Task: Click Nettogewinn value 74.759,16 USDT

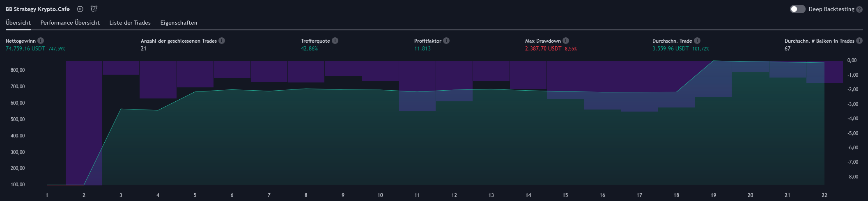Action: 25,48
